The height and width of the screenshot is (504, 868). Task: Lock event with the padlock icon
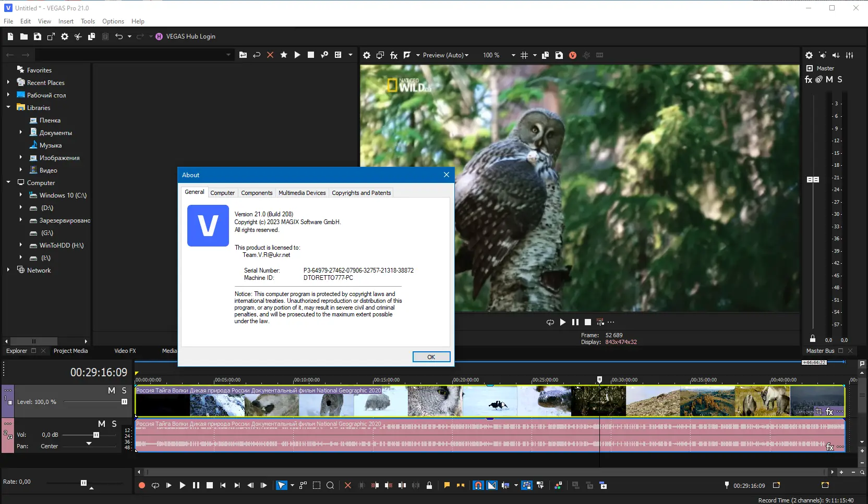[x=429, y=485]
